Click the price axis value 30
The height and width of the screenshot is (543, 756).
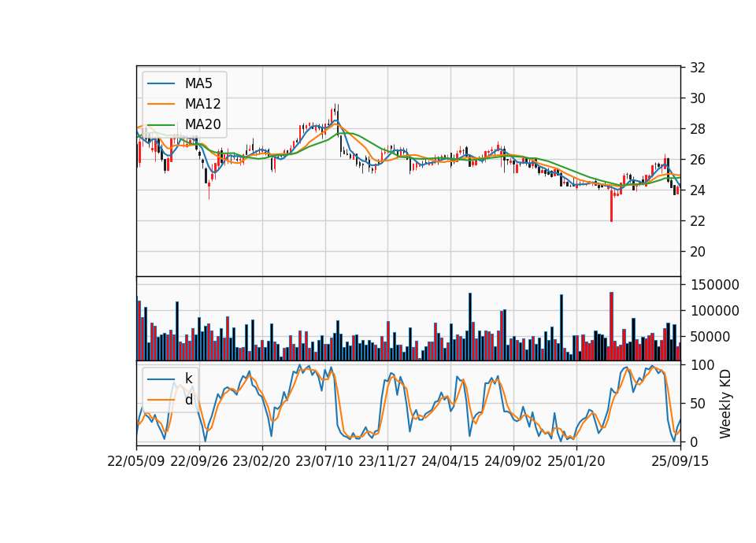(697, 98)
